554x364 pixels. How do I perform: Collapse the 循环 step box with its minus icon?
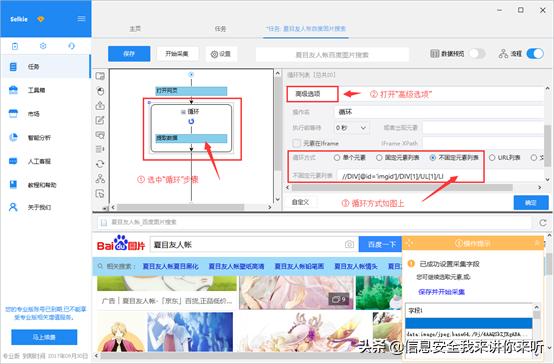click(x=183, y=112)
